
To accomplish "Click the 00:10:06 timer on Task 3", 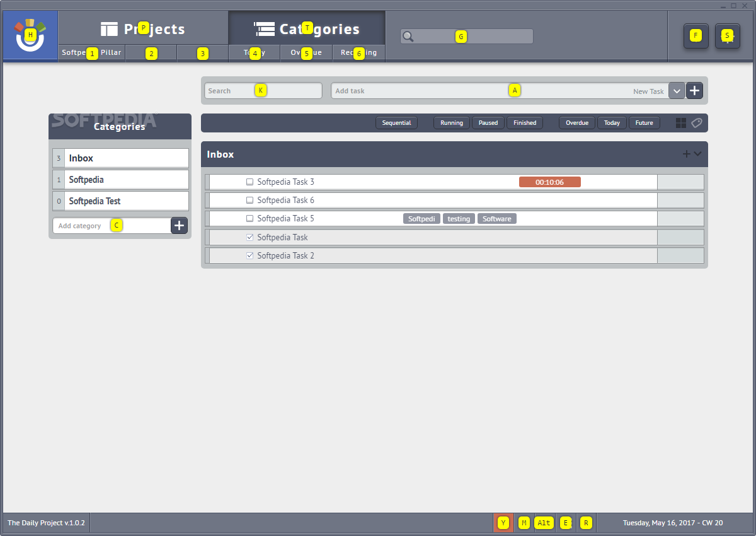I will click(549, 182).
